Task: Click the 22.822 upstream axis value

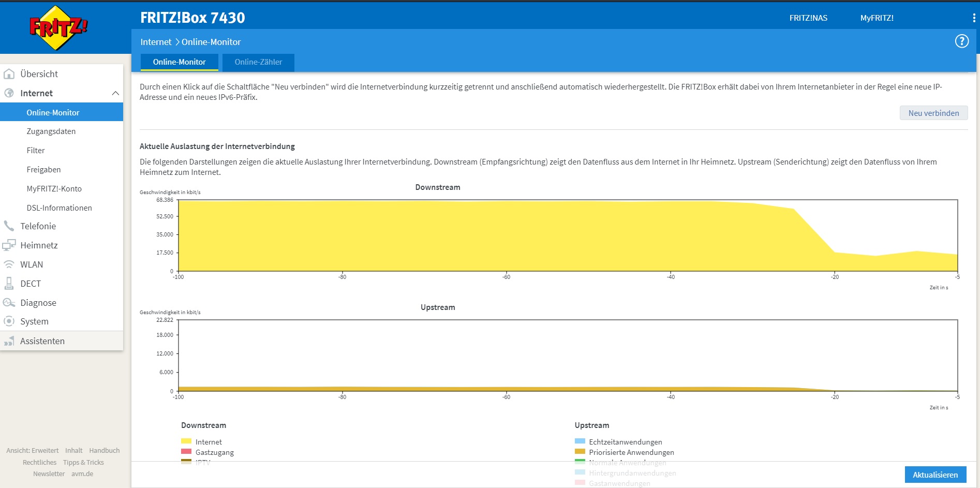Action: coord(165,320)
